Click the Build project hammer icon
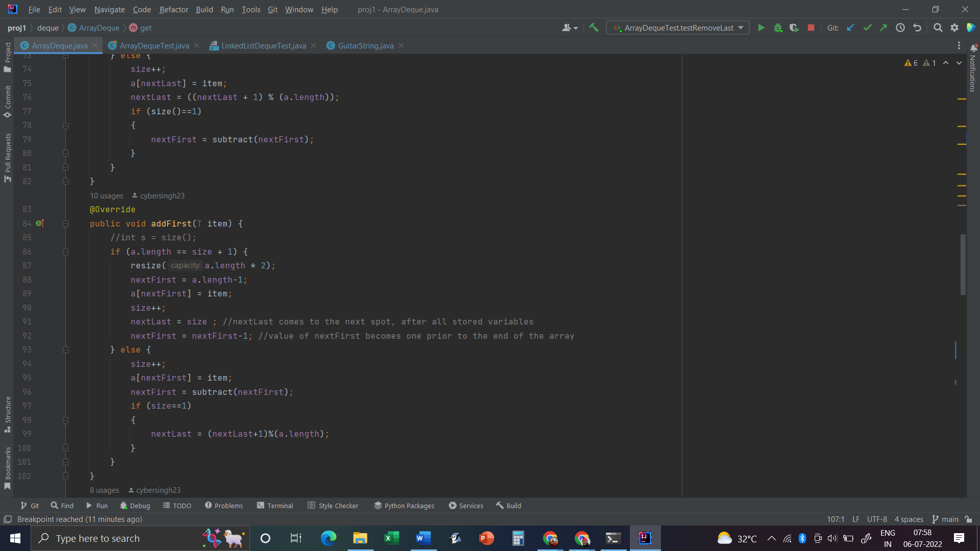This screenshot has width=980, height=551. (x=594, y=28)
